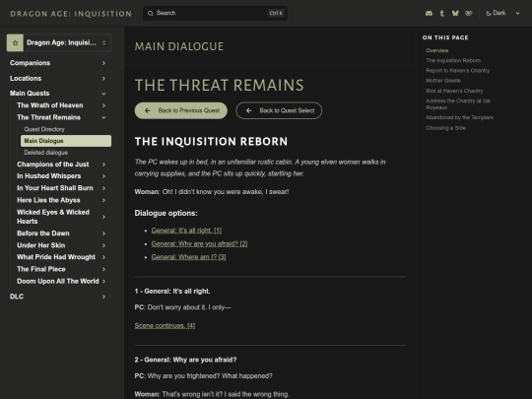Click the Ctrl K shortcut badge
Screen dimensions: 532x399
pyautogui.click(x=276, y=13)
